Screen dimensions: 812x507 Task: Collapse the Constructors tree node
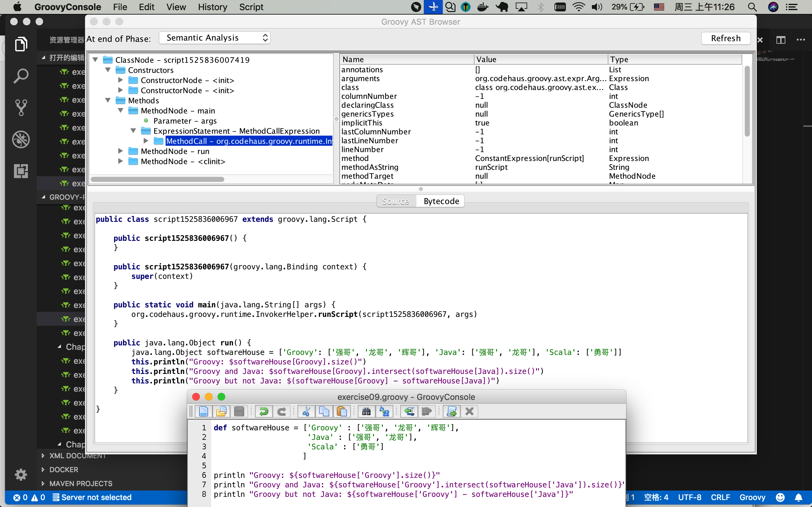point(108,70)
